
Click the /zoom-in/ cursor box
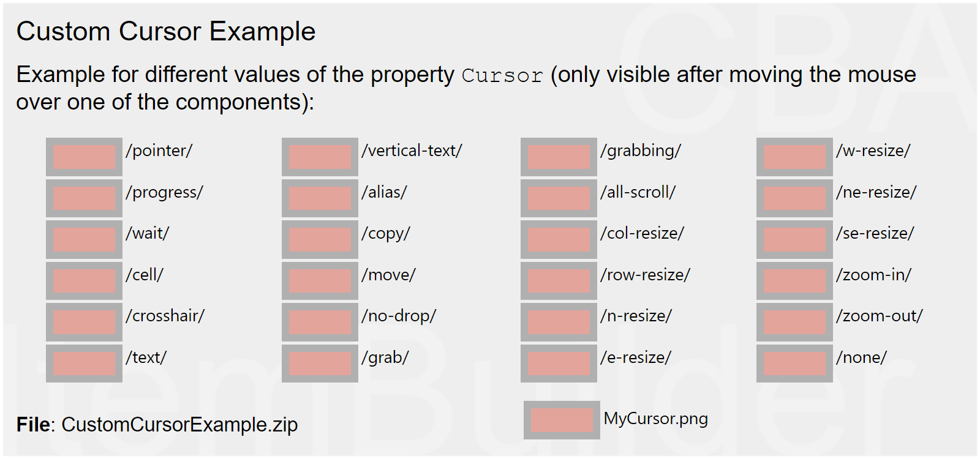794,281
